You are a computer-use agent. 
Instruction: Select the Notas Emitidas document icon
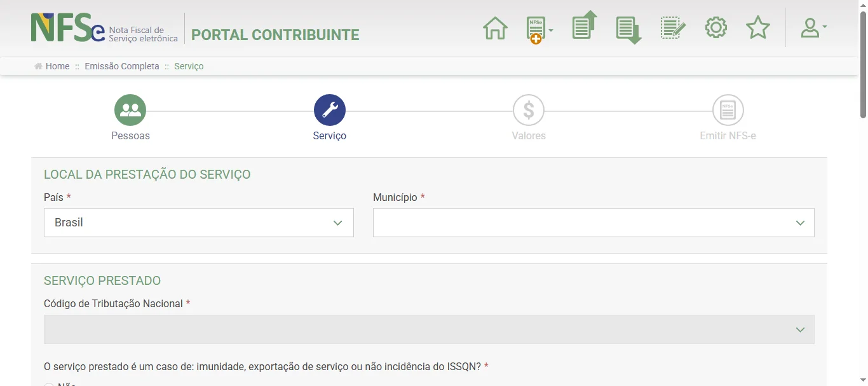(583, 27)
